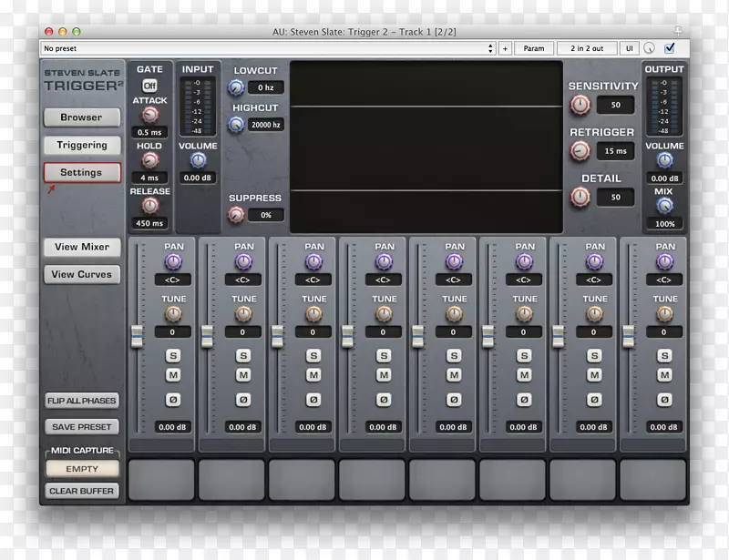The image size is (729, 560).
Task: Click the gate Release knob
Action: click(149, 206)
